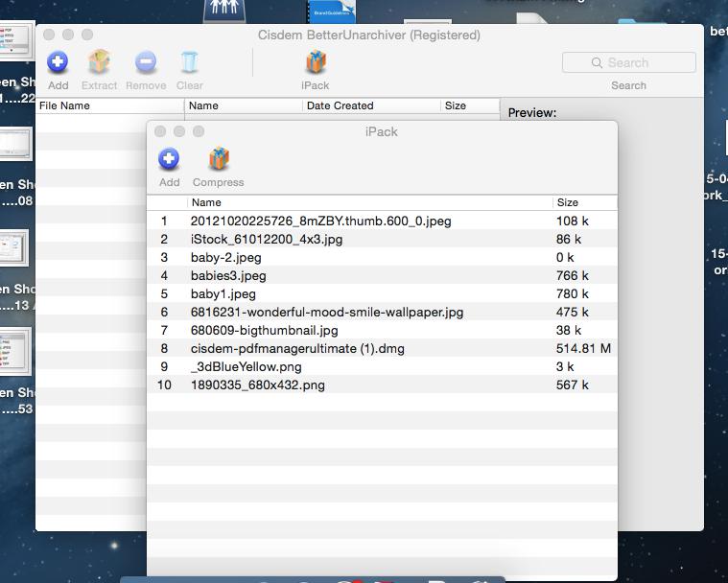This screenshot has width=728, height=583.
Task: Sort by Size column in iPack list
Action: point(584,203)
